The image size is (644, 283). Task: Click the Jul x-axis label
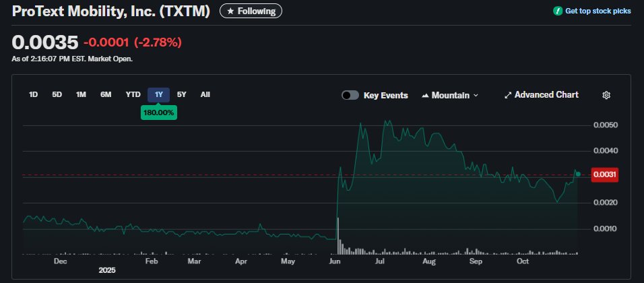coord(380,261)
